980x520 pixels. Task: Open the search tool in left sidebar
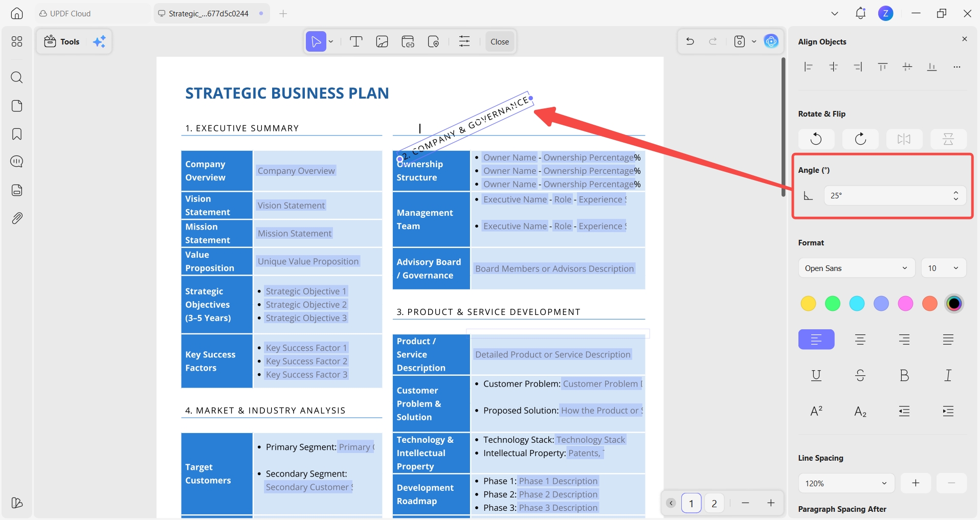tap(17, 77)
